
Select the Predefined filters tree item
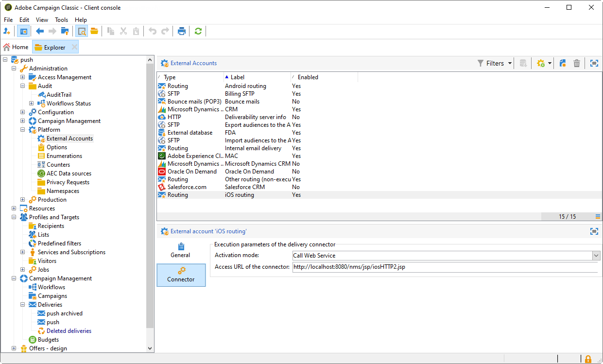click(59, 243)
